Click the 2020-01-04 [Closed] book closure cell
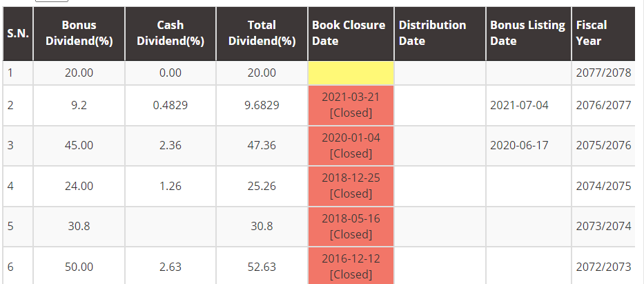The width and height of the screenshot is (644, 284). (351, 145)
